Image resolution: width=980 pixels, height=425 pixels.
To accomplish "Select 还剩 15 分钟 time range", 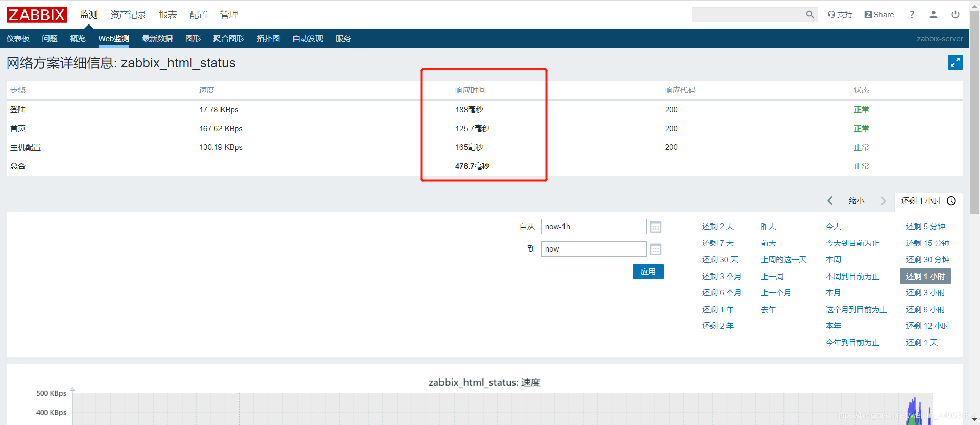I will pos(928,243).
